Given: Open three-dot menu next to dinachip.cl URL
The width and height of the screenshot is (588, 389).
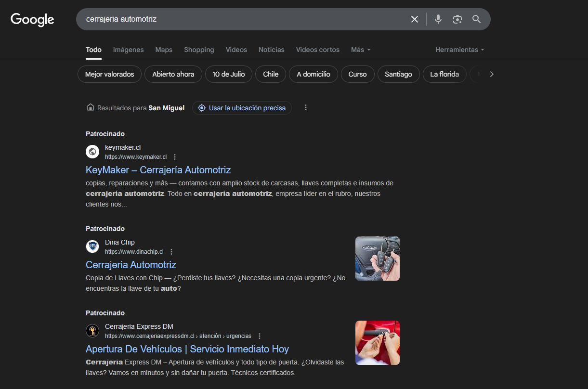Looking at the screenshot, I should (x=171, y=252).
